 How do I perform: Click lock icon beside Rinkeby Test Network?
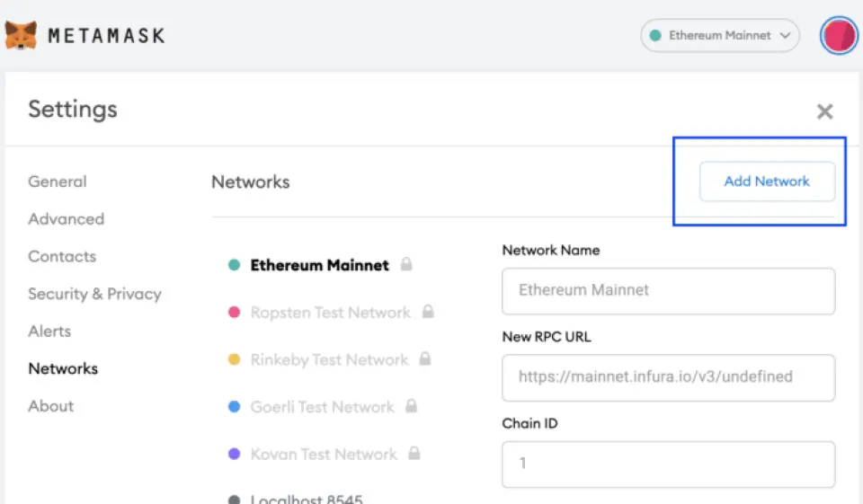coord(425,359)
